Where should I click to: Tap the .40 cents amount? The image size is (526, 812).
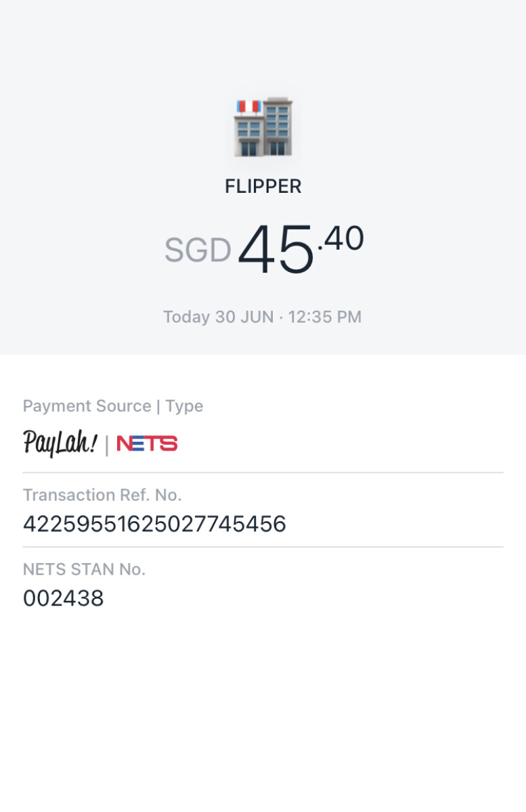(x=341, y=239)
